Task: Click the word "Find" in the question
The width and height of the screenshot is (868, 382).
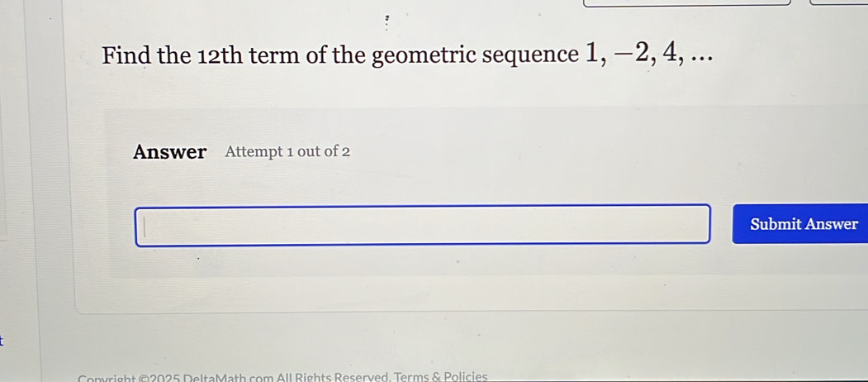Action: (x=126, y=56)
